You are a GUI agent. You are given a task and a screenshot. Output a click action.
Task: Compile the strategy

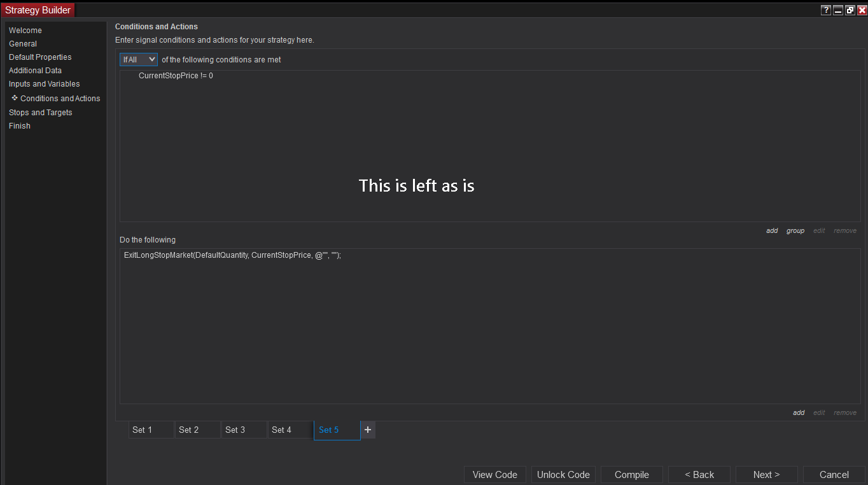(x=632, y=475)
